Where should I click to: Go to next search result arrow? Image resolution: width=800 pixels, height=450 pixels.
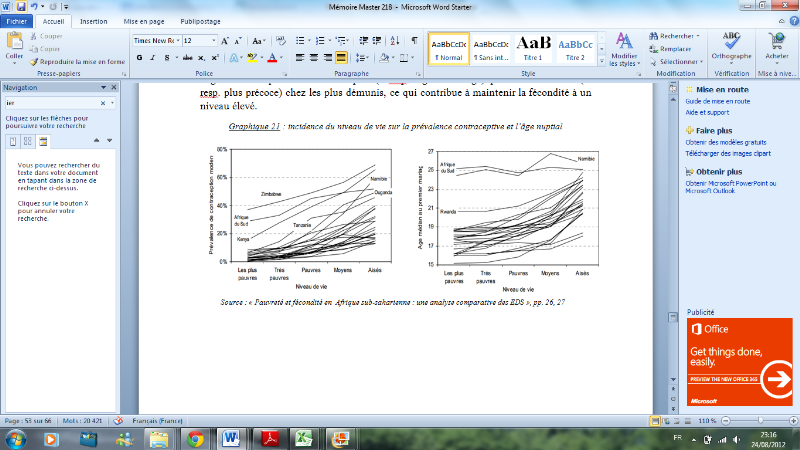pos(109,140)
